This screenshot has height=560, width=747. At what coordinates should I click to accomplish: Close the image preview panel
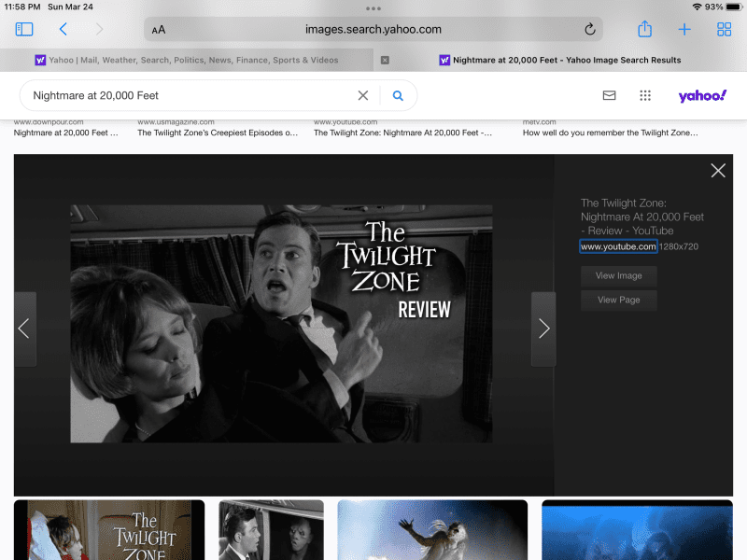pyautogui.click(x=718, y=171)
